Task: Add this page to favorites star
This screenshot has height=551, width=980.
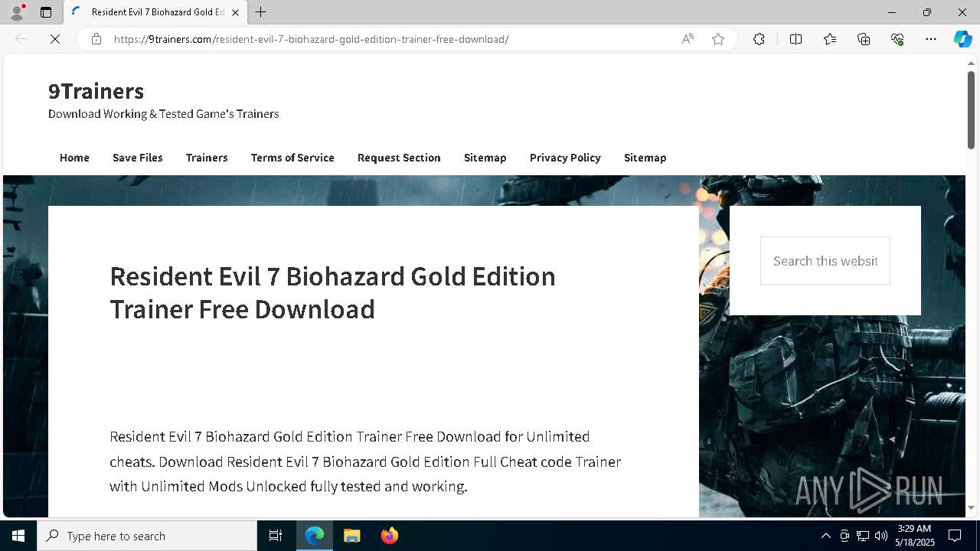Action: (718, 39)
